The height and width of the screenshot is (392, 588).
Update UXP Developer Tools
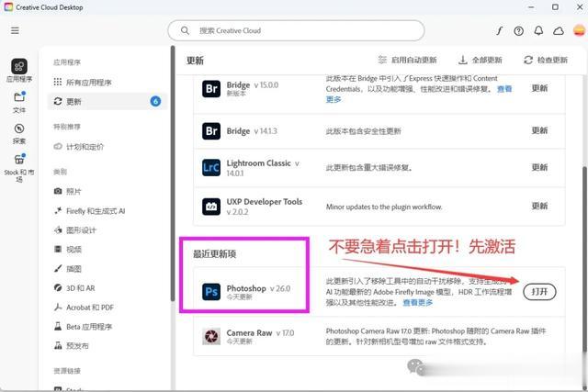[539, 206]
